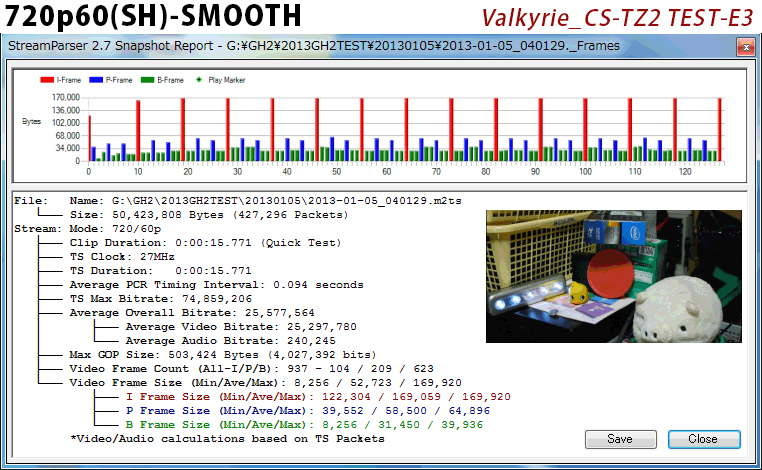Click the Max GOP Size entry
Screen dimensions: 762x470
pos(222,354)
